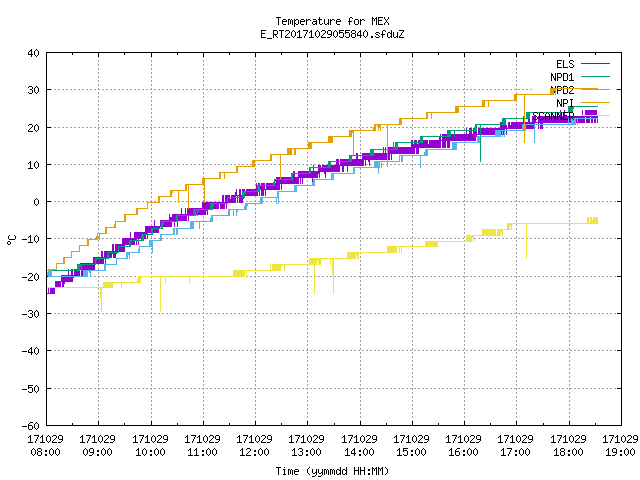Image resolution: width=640 pixels, height=480 pixels.
Task: Click the x-axis tick label 18:00
Action: (x=568, y=452)
